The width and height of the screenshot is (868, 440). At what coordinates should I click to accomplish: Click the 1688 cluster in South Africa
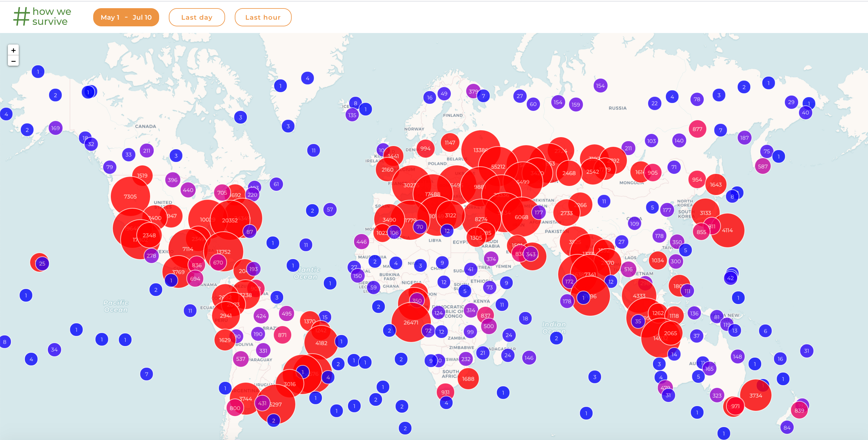[468, 379]
